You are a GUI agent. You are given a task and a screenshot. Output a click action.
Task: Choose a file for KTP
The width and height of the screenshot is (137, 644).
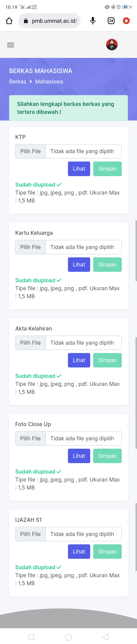tap(31, 151)
